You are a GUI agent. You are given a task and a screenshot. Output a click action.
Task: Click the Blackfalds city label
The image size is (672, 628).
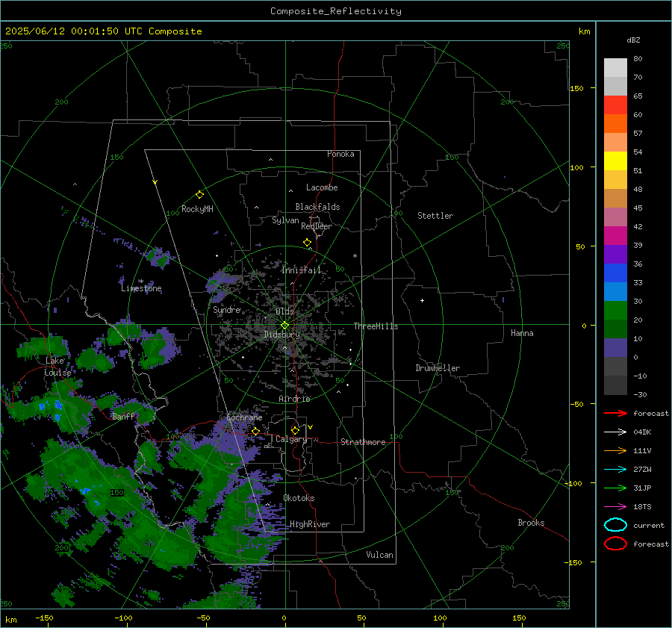click(317, 207)
